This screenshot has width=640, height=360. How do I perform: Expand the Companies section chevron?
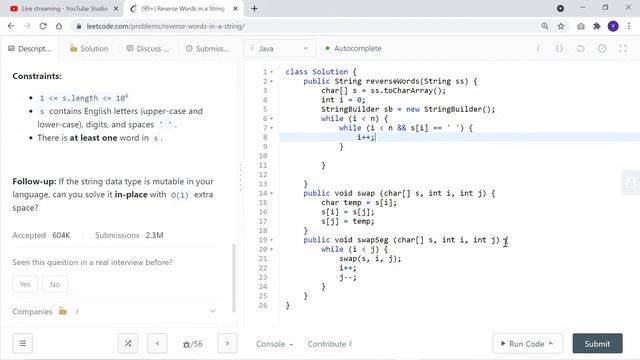point(212,311)
